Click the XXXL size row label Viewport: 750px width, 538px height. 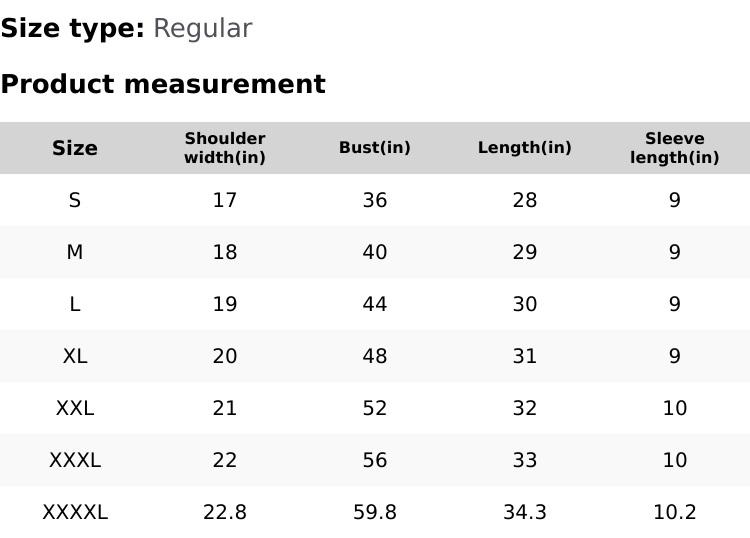point(75,460)
